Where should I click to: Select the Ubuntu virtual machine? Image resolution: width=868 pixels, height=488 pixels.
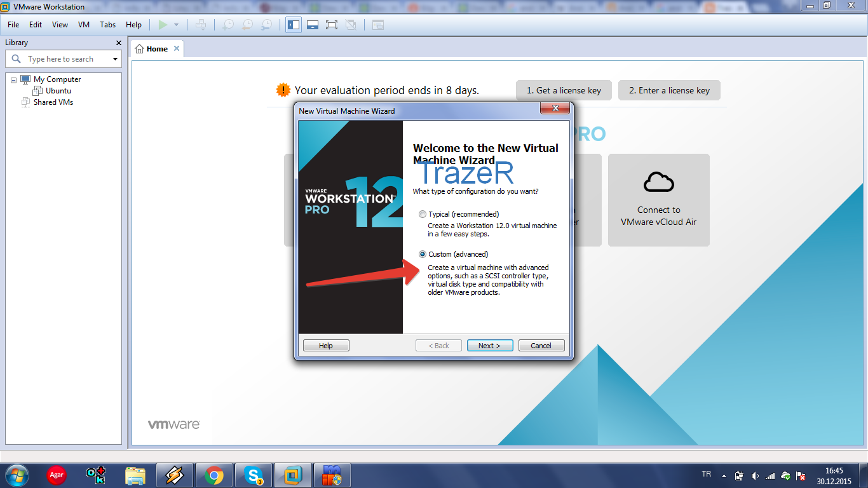[58, 91]
